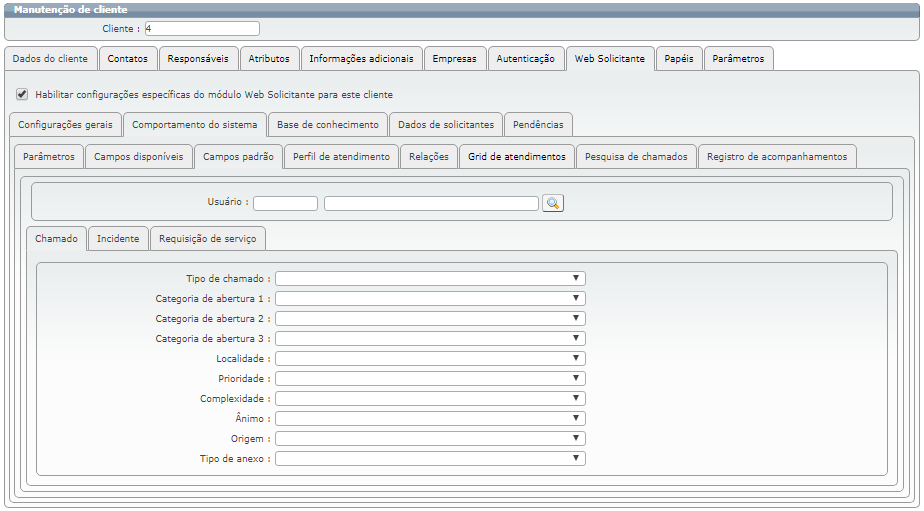Open Dados de solicitantes tab

pyautogui.click(x=446, y=125)
